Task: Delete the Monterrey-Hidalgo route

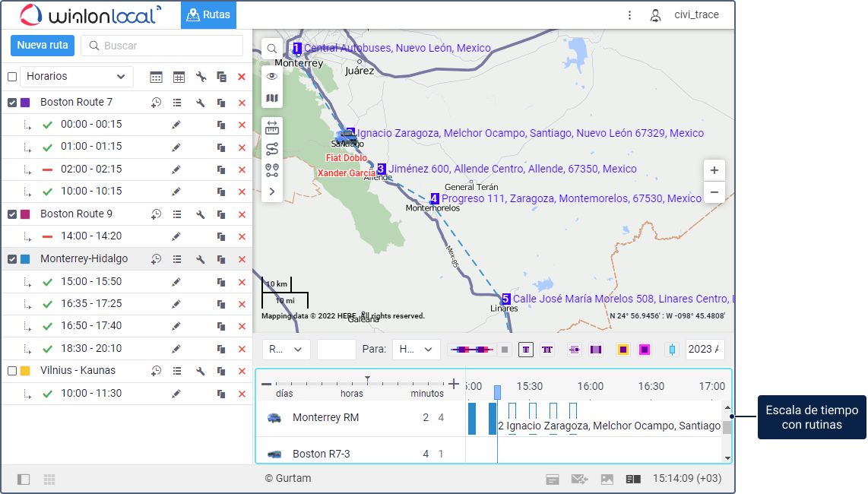Action: click(242, 259)
